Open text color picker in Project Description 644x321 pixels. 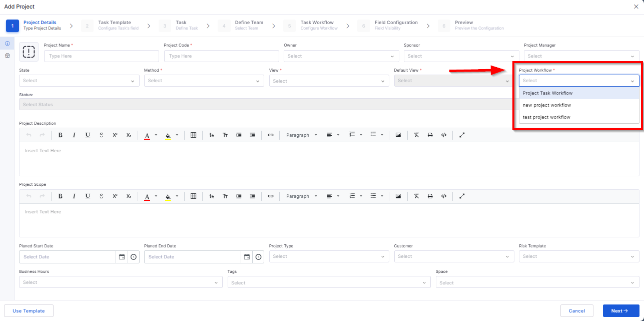pos(147,135)
